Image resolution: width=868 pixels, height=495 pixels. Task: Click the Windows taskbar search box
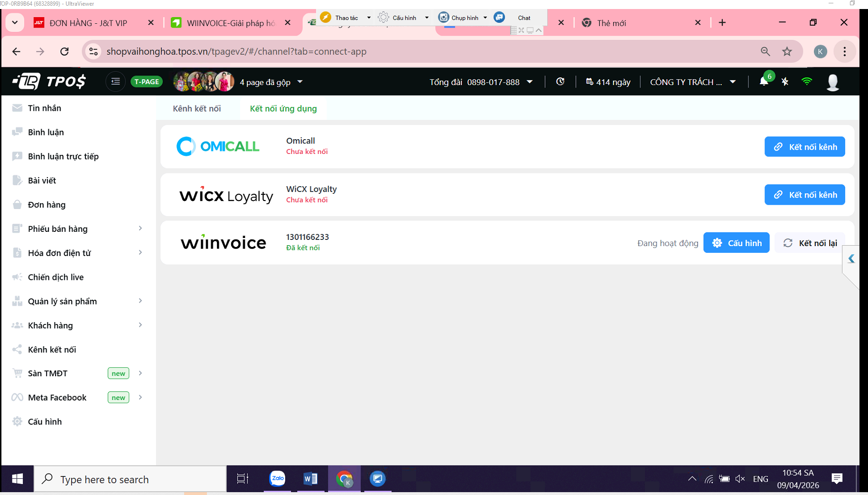tap(131, 479)
